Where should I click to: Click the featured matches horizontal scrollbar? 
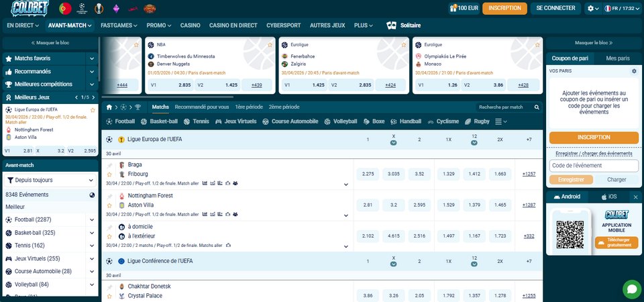coord(168,97)
